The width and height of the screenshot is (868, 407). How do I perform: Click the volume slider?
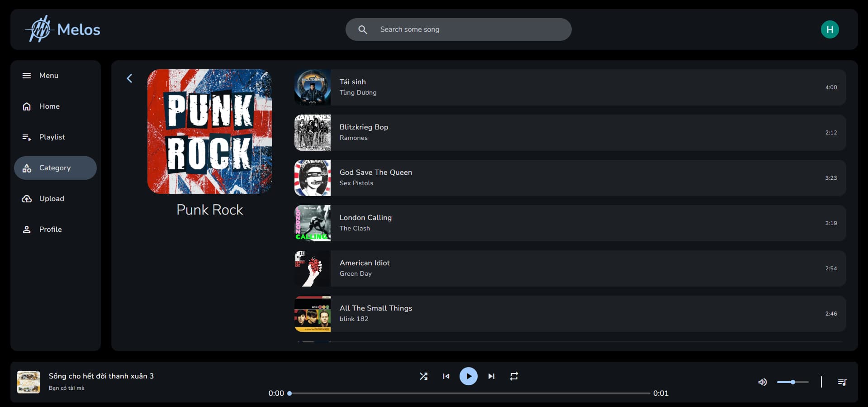click(792, 382)
